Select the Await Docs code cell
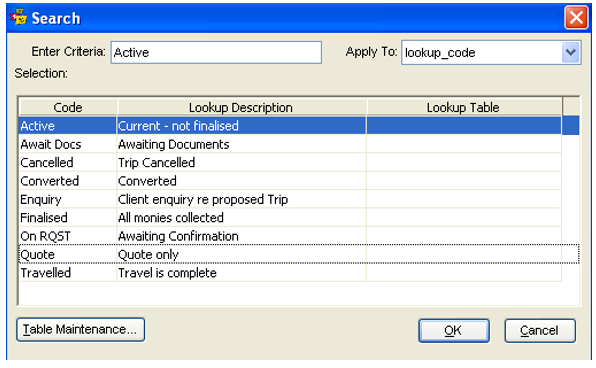The width and height of the screenshot is (596, 368). pos(68,144)
